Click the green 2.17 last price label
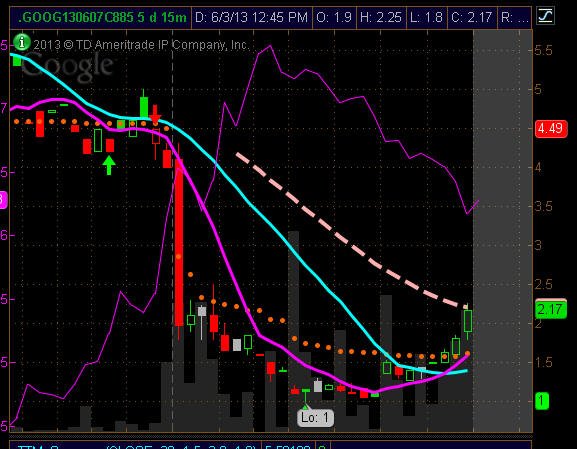This screenshot has height=449, width=577. click(x=551, y=309)
